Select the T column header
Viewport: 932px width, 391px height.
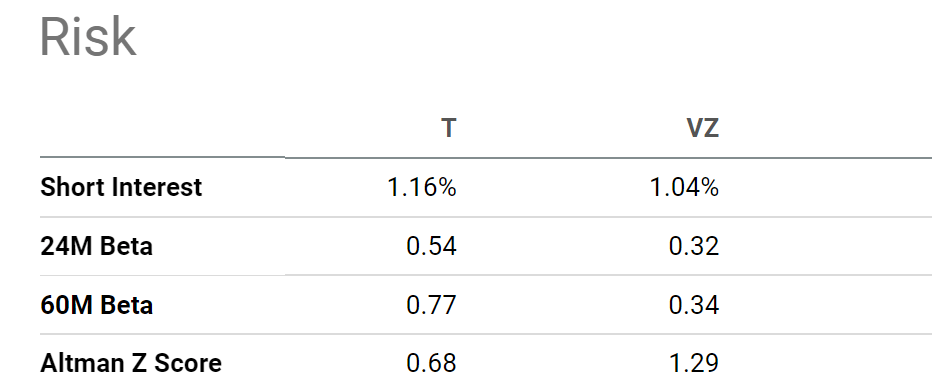[x=449, y=128]
